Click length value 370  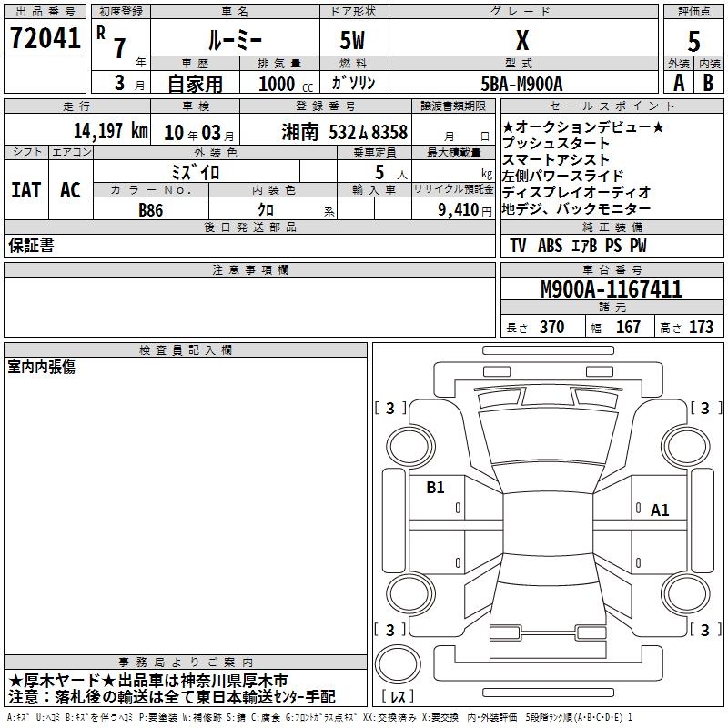(552, 327)
